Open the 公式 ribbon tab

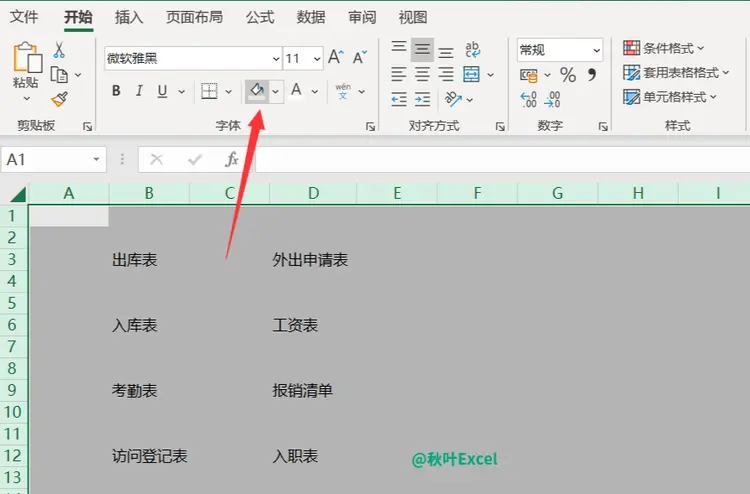click(x=260, y=17)
